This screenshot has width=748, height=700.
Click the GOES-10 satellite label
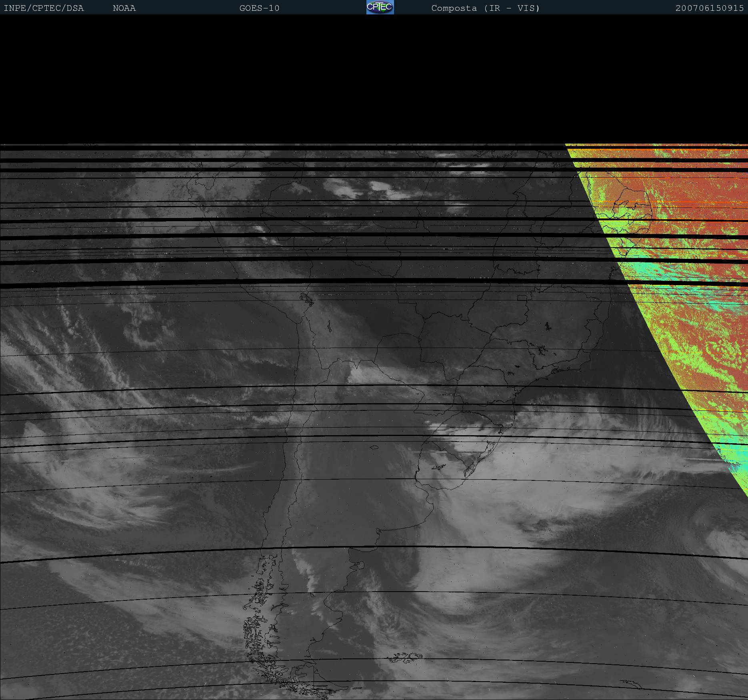(259, 8)
